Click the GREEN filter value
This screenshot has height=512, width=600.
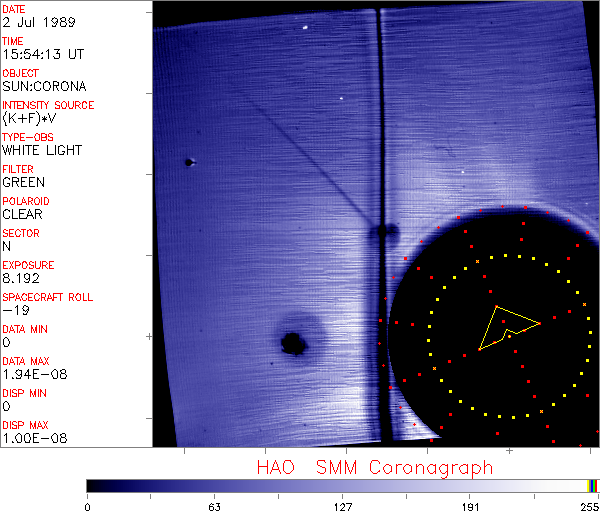(23, 182)
